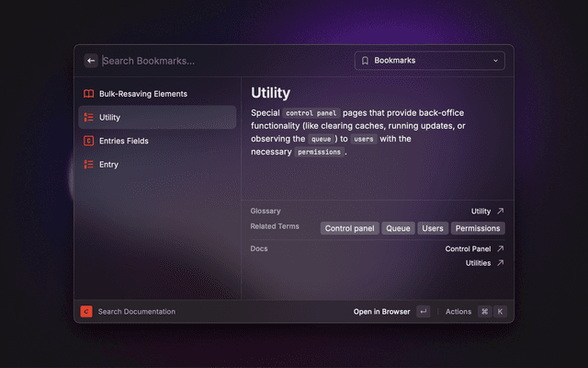The height and width of the screenshot is (368, 588).
Task: Click the book icon beside Bulk-Resaving Elements
Action: [88, 94]
